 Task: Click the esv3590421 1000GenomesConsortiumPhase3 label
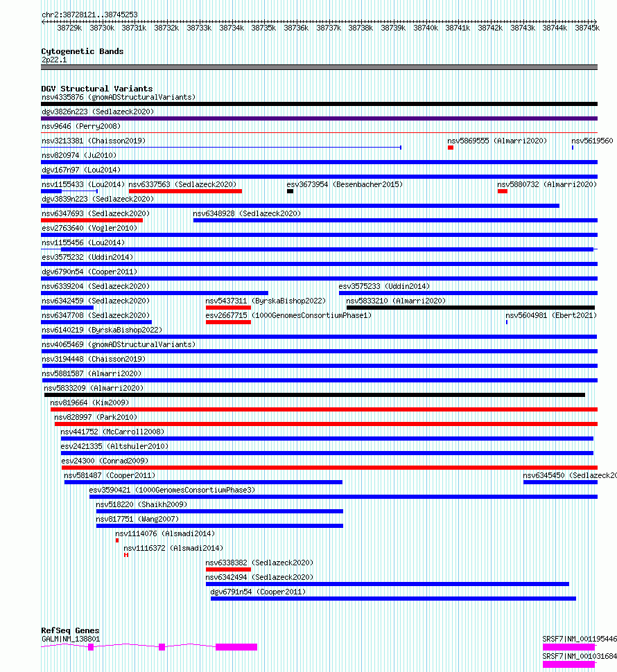[172, 490]
